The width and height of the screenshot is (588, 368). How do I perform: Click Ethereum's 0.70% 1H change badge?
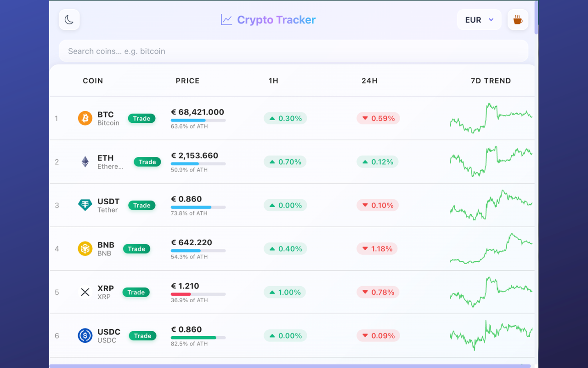285,162
